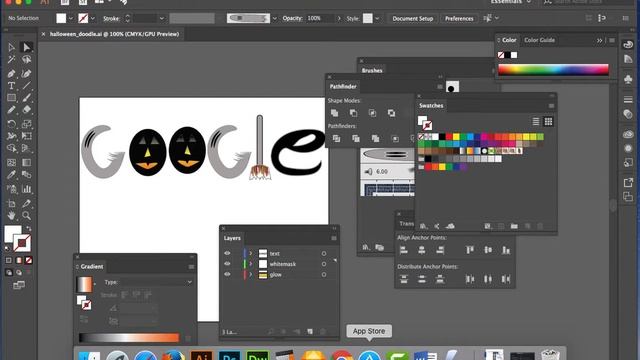Open the Swatches panel menu
The height and width of the screenshot is (360, 640).
[551, 106]
